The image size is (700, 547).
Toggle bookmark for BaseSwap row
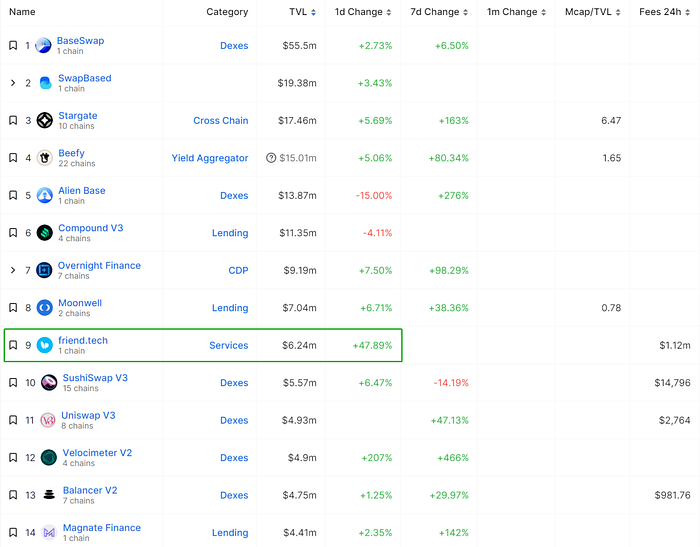13,46
